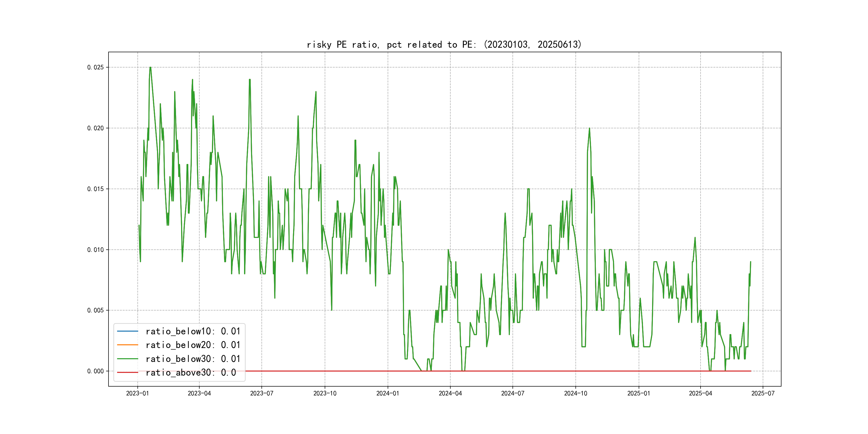The height and width of the screenshot is (434, 868).
Task: Click the 2024-01 x-axis tick label
Action: (x=387, y=393)
